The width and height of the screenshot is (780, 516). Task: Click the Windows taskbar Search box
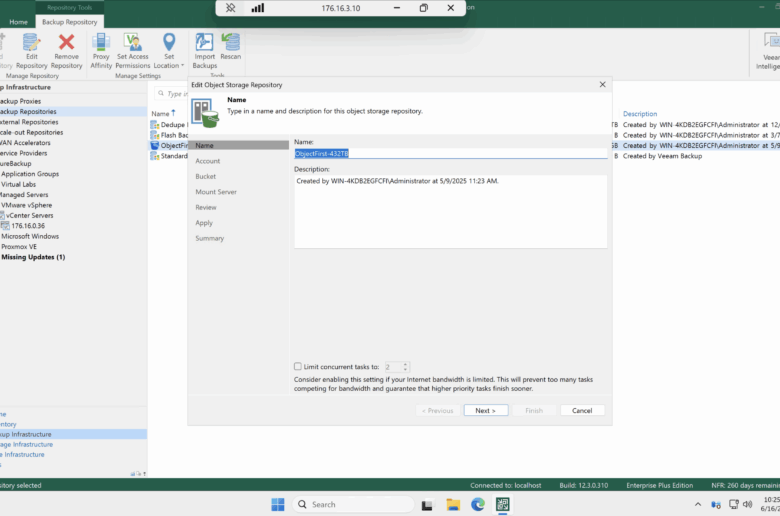[353, 505]
